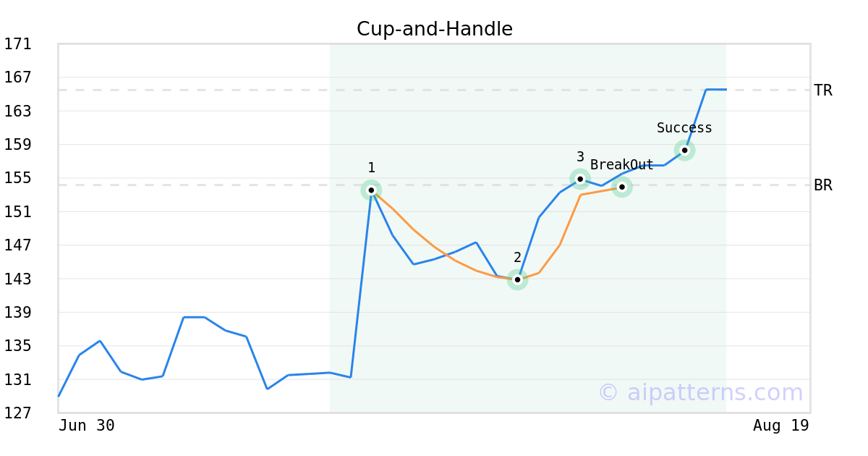Click the Success text label
Screen dimensions: 868x456
pos(684,128)
